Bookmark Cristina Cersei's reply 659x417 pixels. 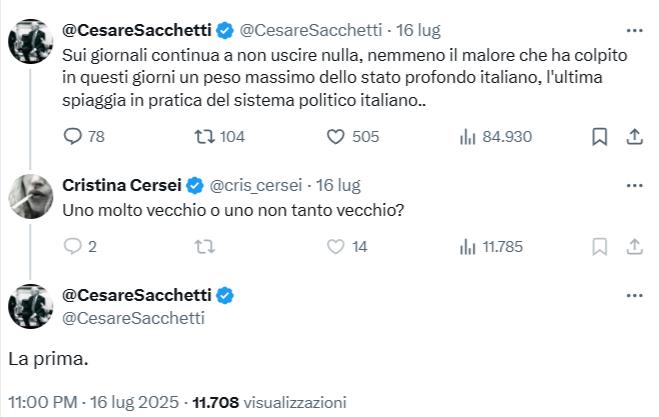(599, 246)
